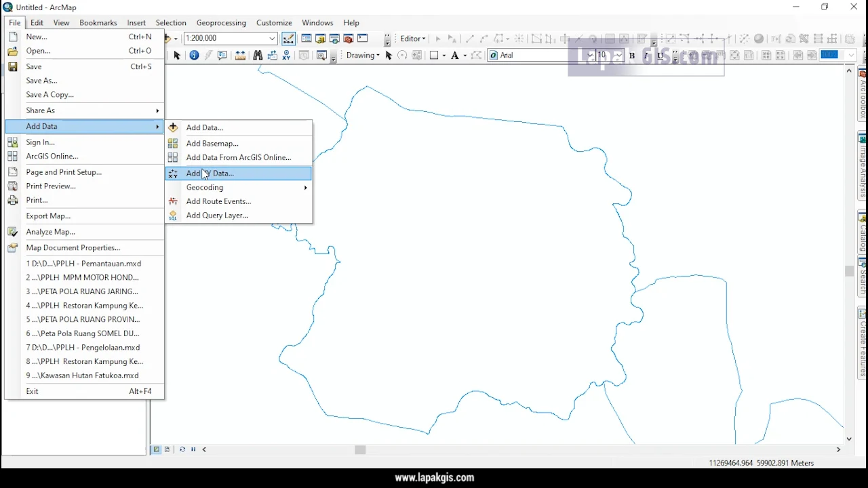Screen dimensions: 868x488
Task: Select the Drawing toolbar pointer arrow
Action: pyautogui.click(x=389, y=56)
